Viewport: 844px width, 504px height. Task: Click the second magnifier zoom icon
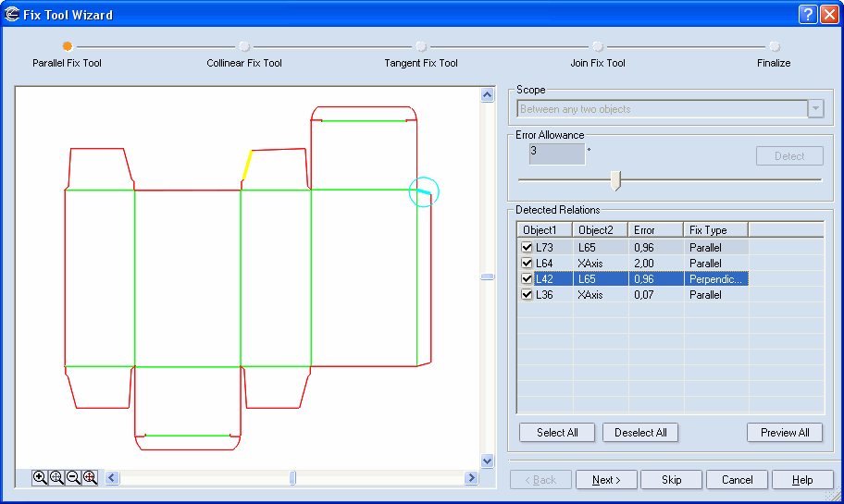click(x=56, y=477)
